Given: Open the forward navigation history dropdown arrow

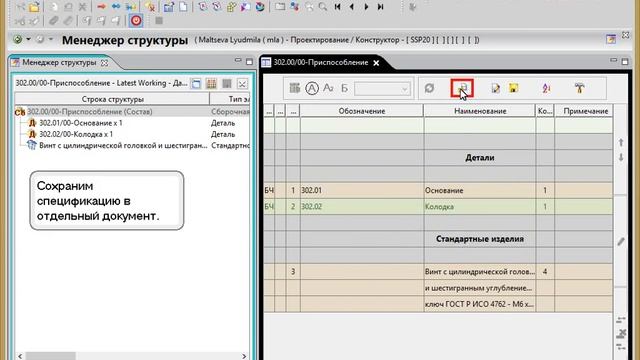Looking at the screenshot, I should [x=51, y=40].
